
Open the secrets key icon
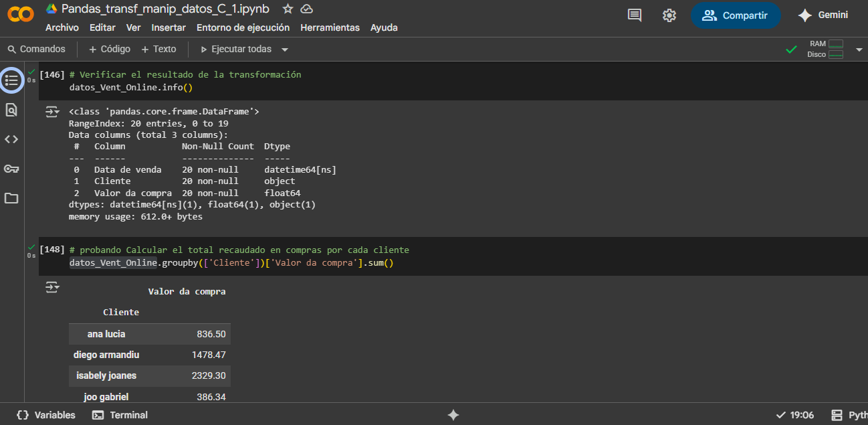point(11,169)
